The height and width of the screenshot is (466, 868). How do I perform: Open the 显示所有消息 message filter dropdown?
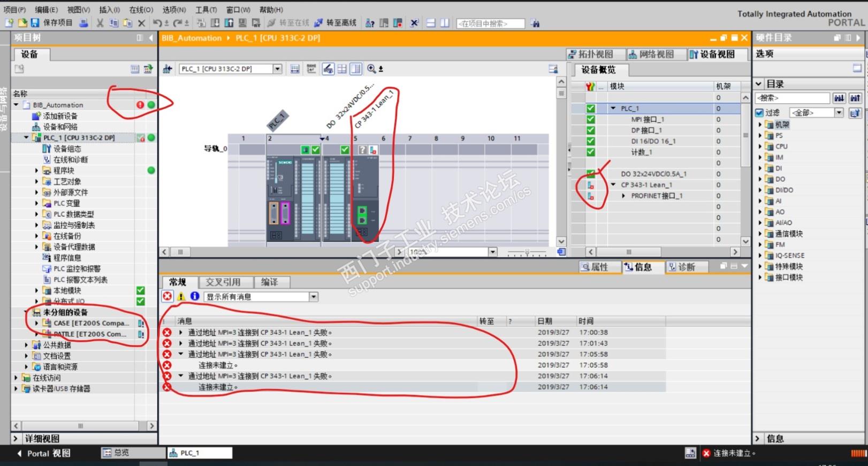pos(314,297)
